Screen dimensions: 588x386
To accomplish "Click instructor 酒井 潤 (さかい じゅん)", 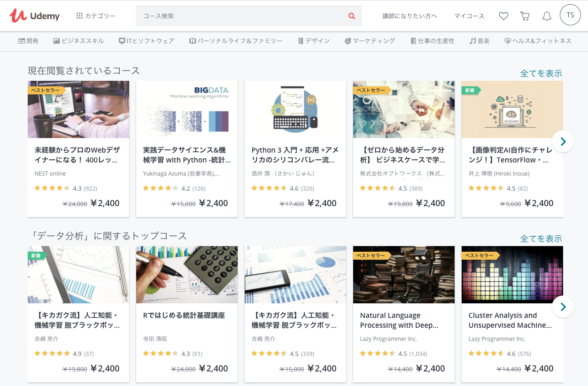I will click(x=283, y=174).
